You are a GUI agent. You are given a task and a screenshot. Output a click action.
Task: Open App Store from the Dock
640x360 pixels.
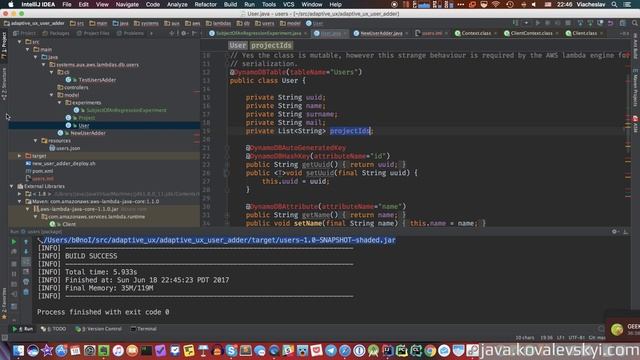click(x=61, y=351)
